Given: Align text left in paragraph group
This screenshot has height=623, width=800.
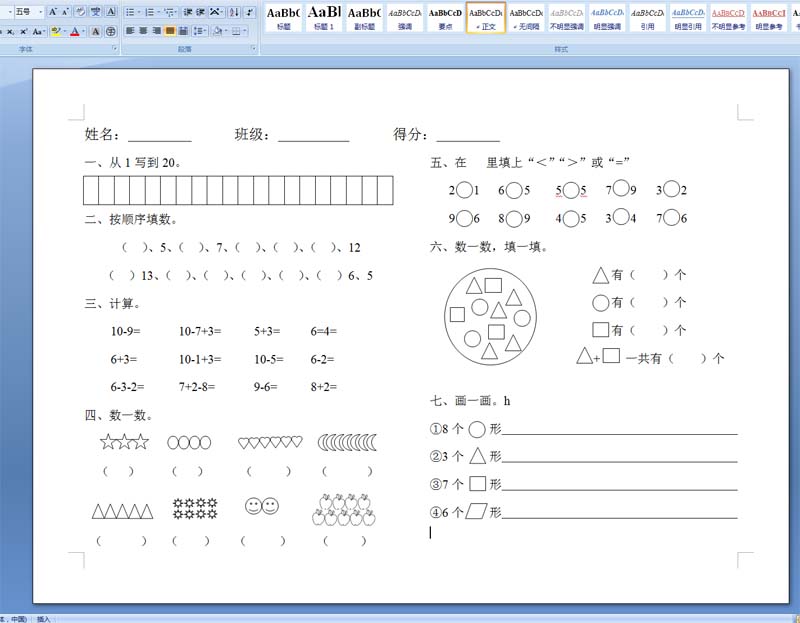Looking at the screenshot, I should click(130, 31).
